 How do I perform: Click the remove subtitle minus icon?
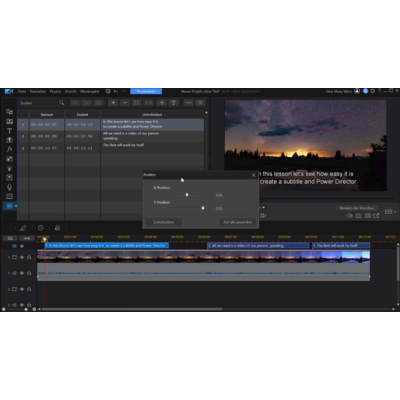tap(125, 103)
